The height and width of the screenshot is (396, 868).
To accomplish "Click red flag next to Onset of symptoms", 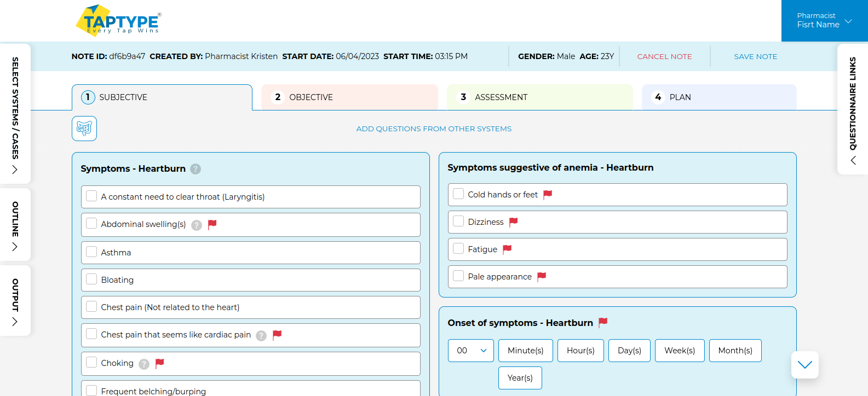I will click(603, 322).
